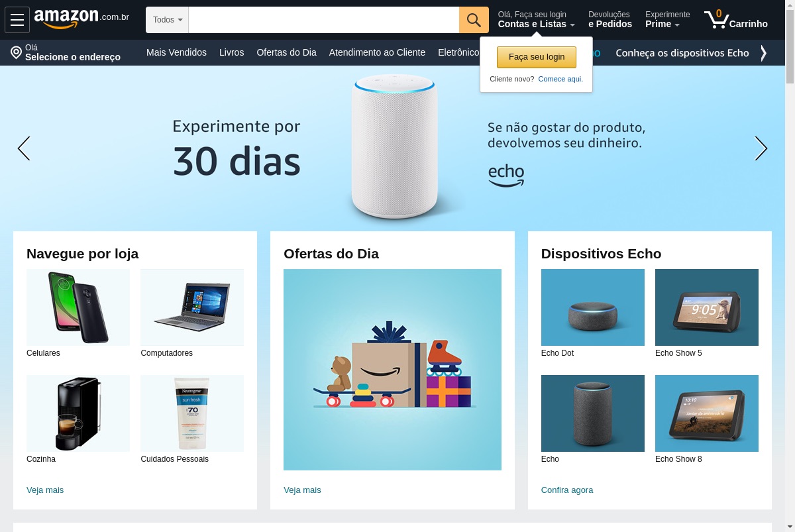Select Ofertas do Dia nav item
This screenshot has height=532, width=795.
click(x=286, y=52)
